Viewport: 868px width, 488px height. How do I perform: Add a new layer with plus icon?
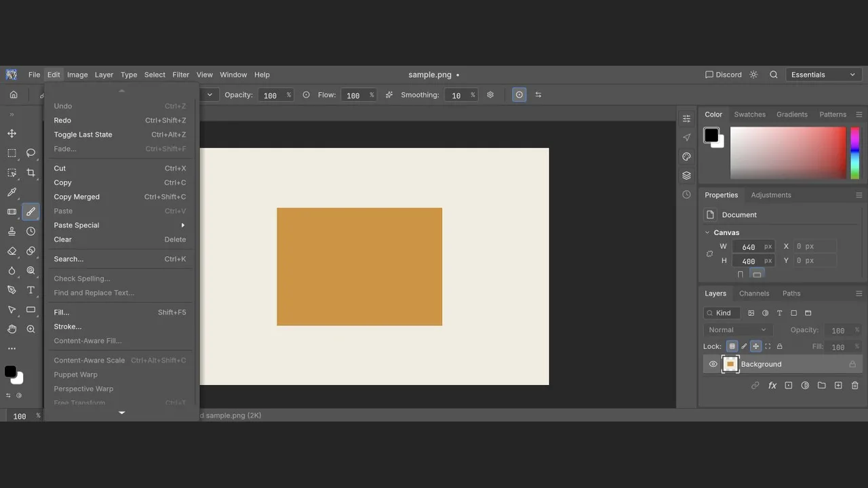tap(838, 386)
